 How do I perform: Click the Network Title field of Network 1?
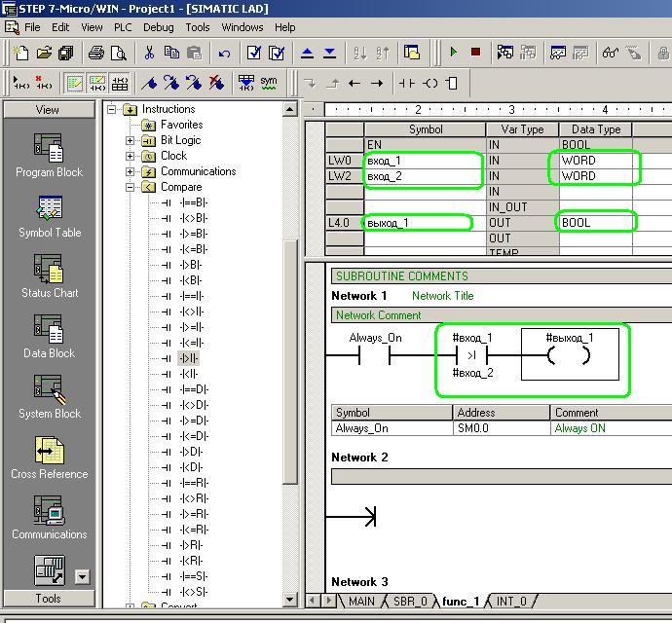(443, 296)
